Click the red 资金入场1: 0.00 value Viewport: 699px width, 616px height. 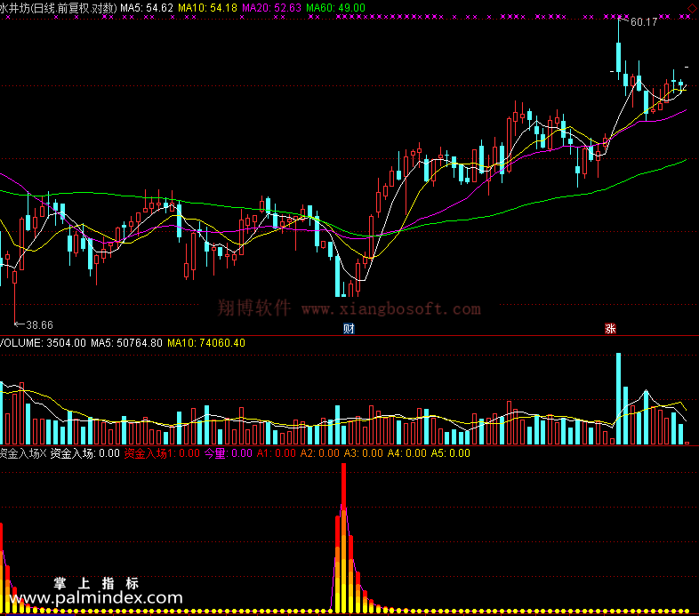coord(162,453)
